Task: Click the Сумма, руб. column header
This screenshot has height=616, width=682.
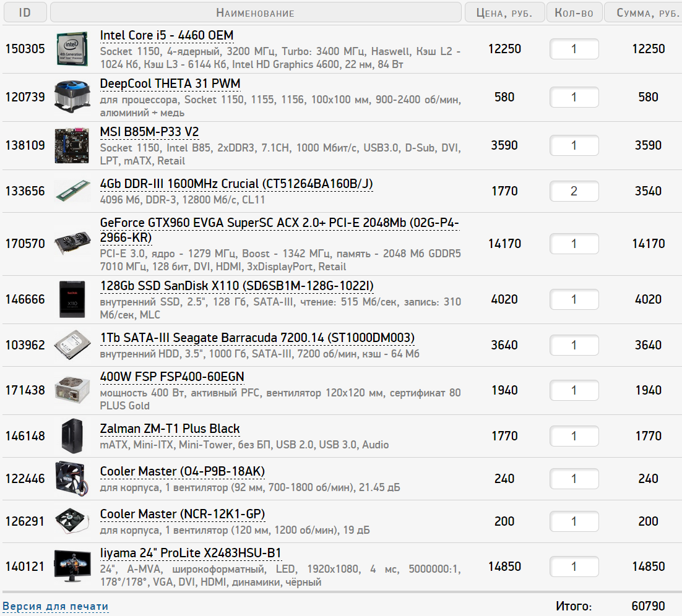Action: [x=643, y=12]
